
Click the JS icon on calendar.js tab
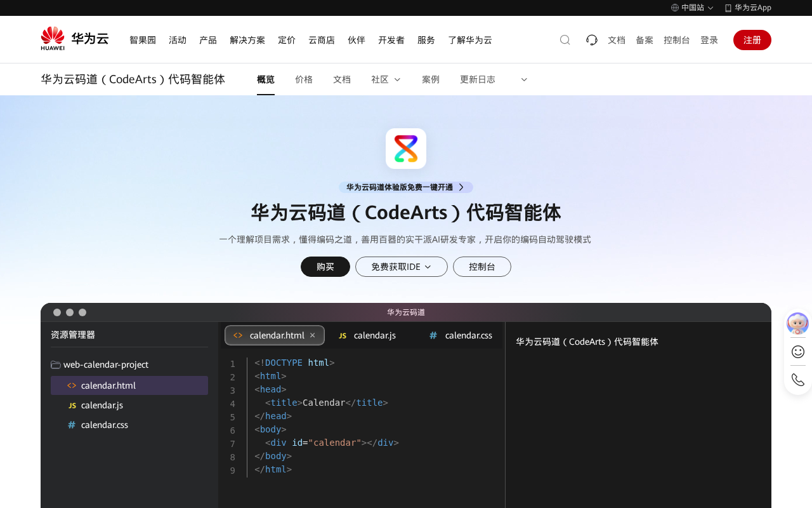343,335
